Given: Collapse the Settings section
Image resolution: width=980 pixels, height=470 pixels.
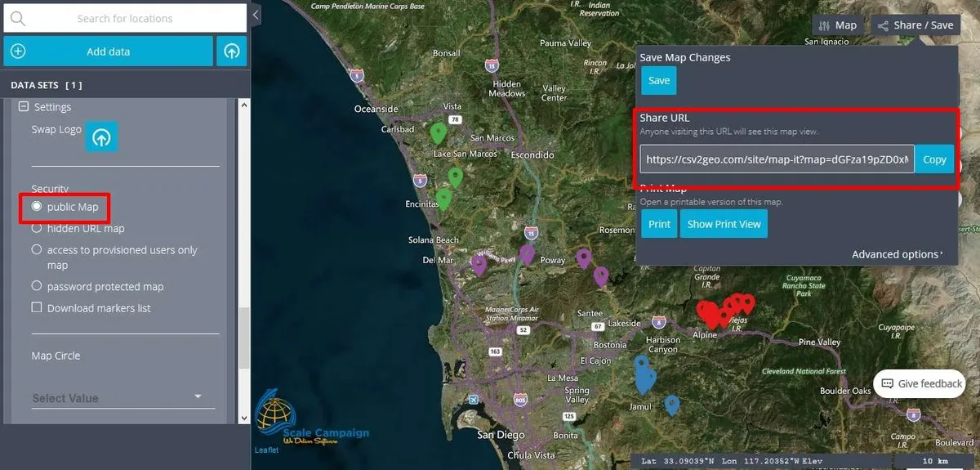Looking at the screenshot, I should [24, 107].
